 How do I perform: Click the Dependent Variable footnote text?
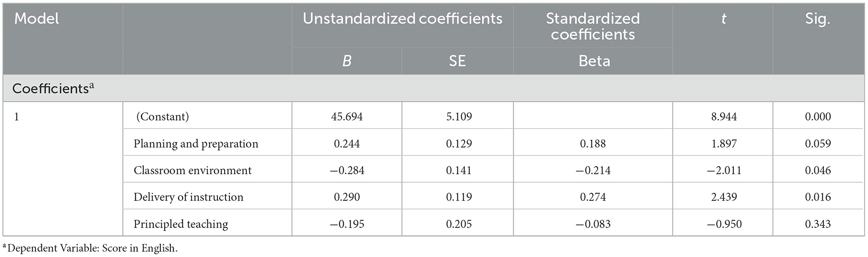(x=90, y=248)
